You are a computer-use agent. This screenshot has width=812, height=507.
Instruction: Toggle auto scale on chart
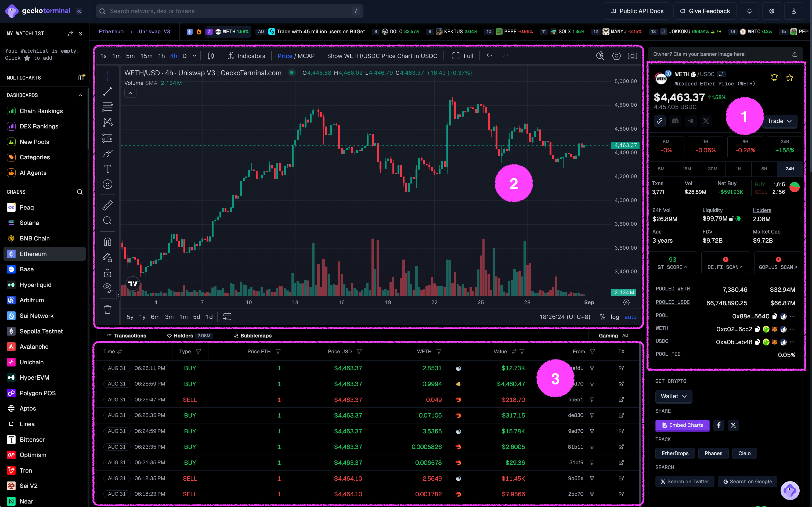(630, 317)
